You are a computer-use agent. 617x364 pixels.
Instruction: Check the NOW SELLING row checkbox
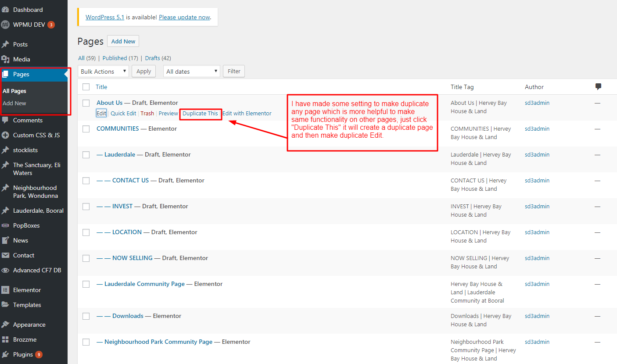pos(86,258)
